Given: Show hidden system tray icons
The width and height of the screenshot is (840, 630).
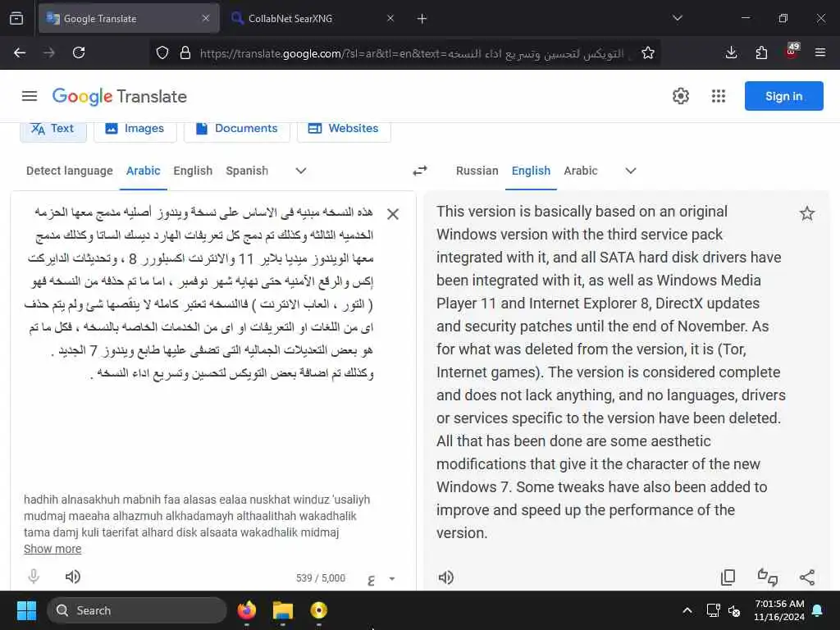Looking at the screenshot, I should (687, 610).
